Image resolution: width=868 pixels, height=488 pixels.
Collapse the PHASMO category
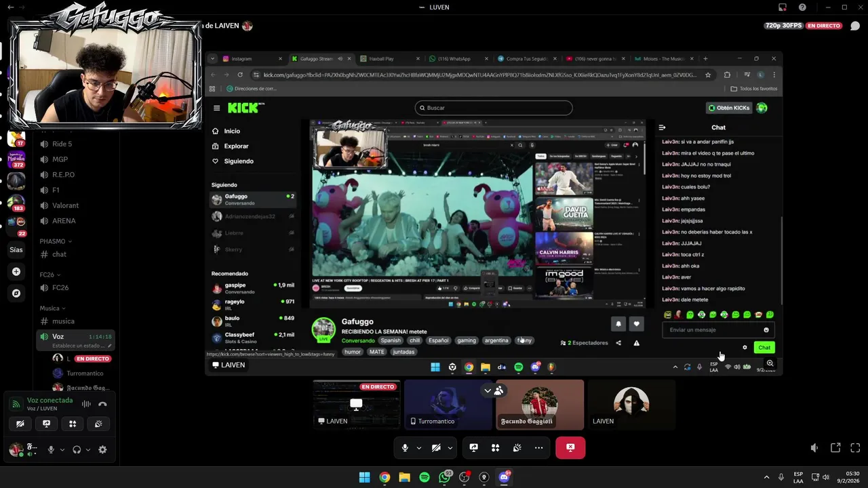[56, 241]
